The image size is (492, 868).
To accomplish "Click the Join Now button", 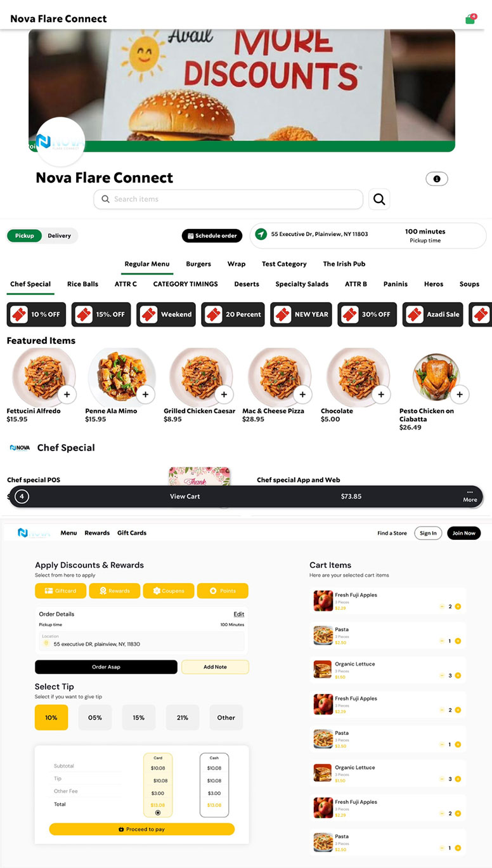I will 464,533.
